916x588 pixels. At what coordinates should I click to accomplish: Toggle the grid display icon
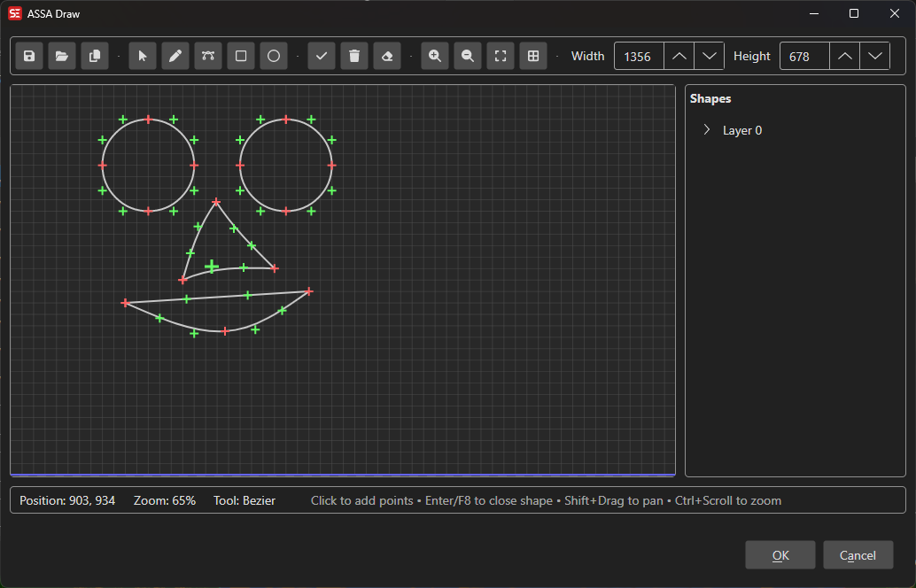point(532,55)
